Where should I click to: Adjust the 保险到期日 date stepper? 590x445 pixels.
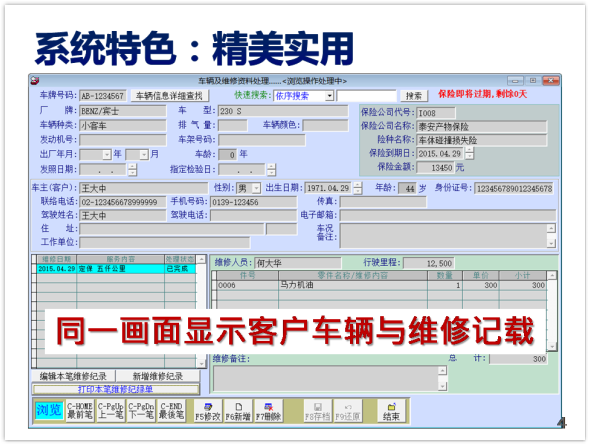pyautogui.click(x=469, y=153)
